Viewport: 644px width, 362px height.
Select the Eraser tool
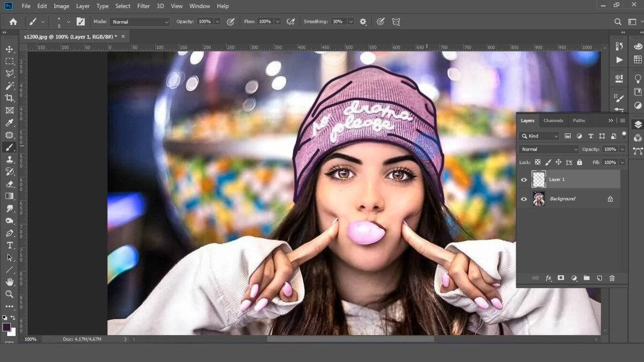click(x=10, y=184)
